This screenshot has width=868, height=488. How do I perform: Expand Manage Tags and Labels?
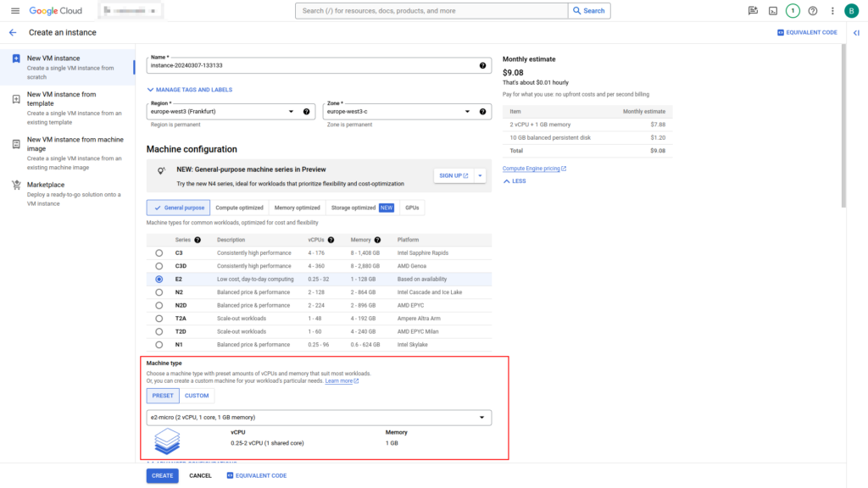(x=190, y=90)
